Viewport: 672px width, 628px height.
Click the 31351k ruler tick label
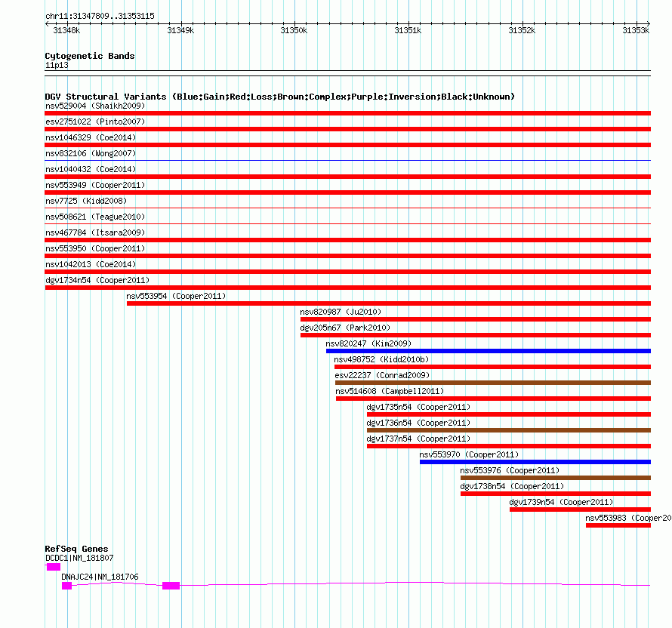click(408, 30)
